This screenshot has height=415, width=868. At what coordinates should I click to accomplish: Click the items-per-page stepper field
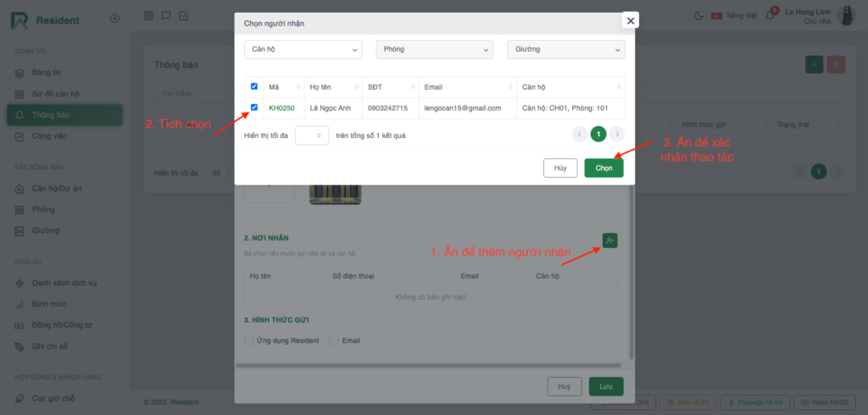click(311, 135)
